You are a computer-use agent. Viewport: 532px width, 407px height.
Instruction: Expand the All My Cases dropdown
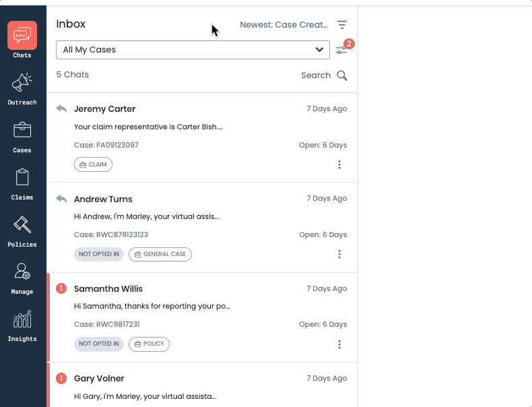pos(193,50)
